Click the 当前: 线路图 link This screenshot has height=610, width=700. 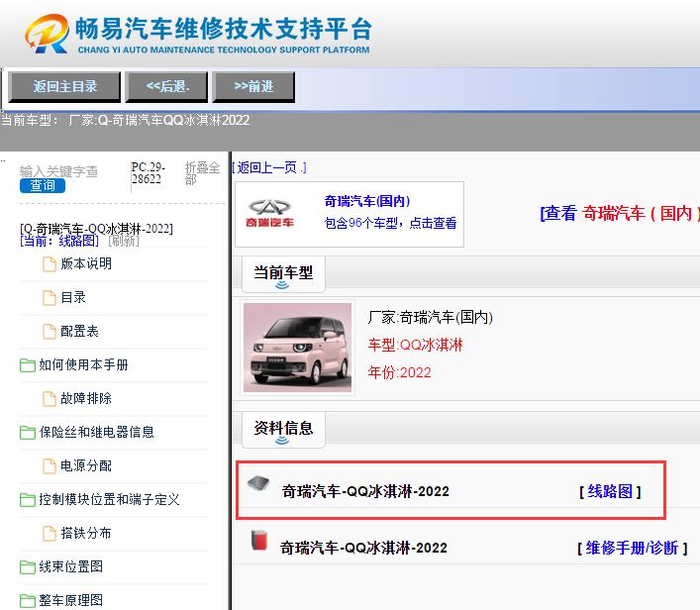pyautogui.click(x=59, y=242)
